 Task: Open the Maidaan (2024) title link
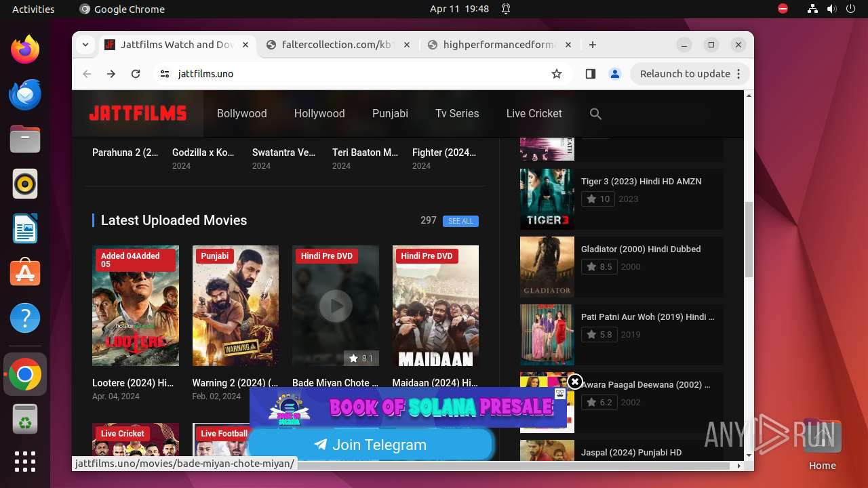click(435, 383)
